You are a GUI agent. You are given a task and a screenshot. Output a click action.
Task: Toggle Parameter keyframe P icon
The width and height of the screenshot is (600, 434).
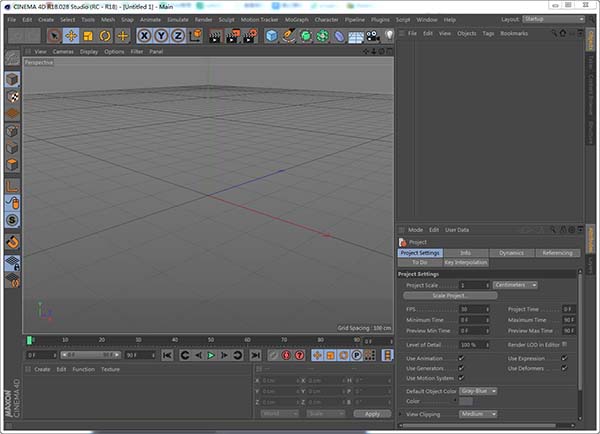point(356,355)
